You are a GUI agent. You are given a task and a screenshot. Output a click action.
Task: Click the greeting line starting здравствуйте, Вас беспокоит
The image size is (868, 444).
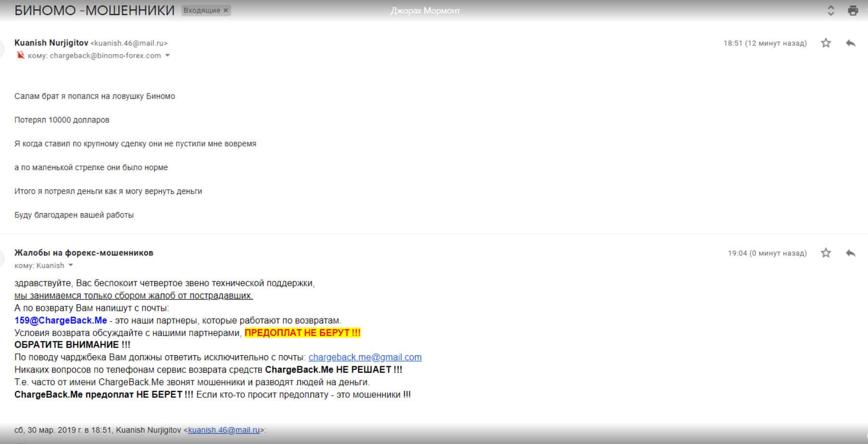(164, 283)
